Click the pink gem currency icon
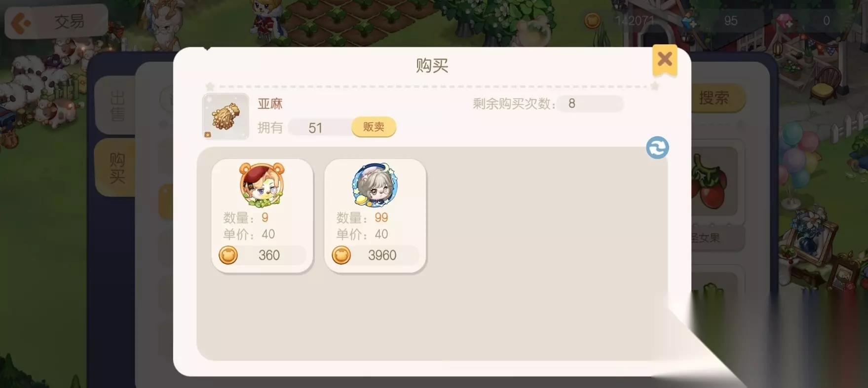The image size is (868, 388). pyautogui.click(x=784, y=21)
